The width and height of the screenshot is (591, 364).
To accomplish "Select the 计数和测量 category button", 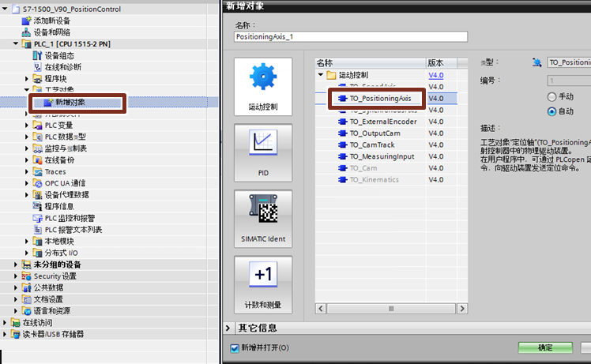I will [263, 284].
